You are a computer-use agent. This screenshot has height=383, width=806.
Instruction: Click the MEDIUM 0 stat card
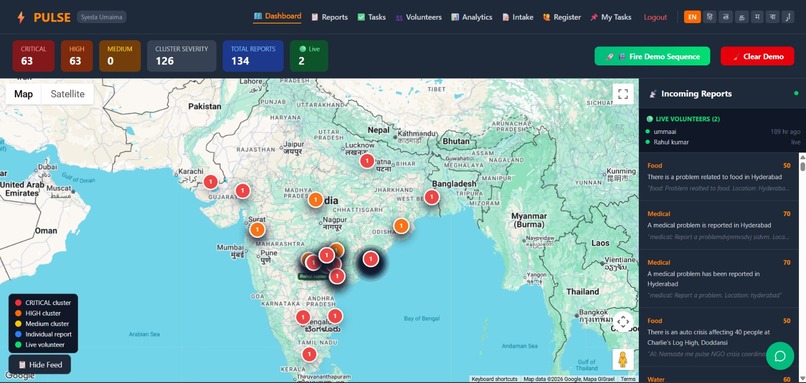click(120, 56)
